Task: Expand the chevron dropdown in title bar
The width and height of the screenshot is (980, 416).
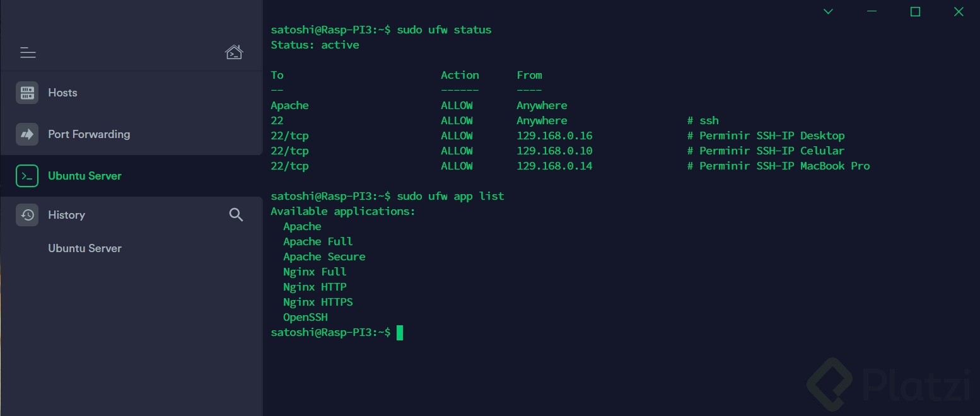Action: 829,11
